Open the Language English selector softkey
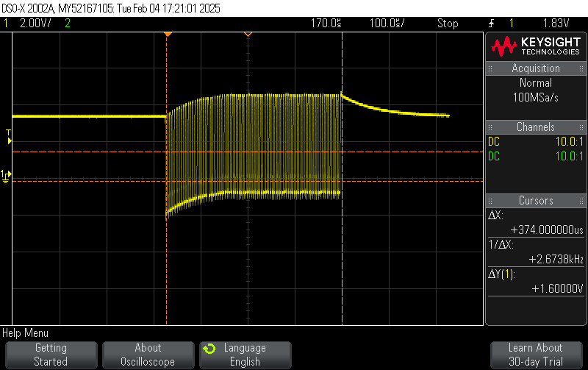 (245, 355)
